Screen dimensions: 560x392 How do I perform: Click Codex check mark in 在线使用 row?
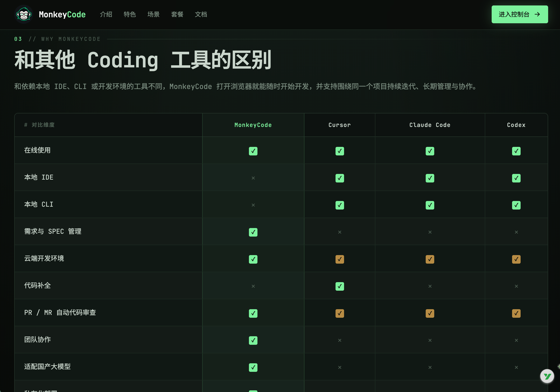pyautogui.click(x=516, y=151)
